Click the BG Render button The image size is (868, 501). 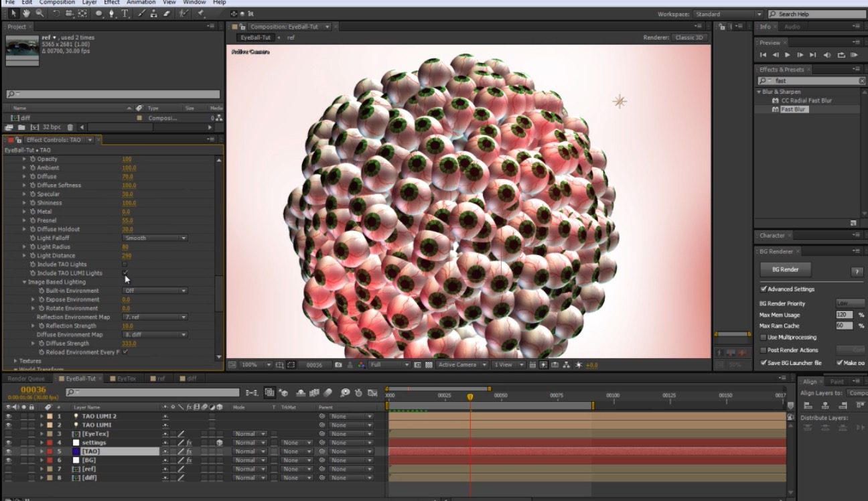(786, 269)
